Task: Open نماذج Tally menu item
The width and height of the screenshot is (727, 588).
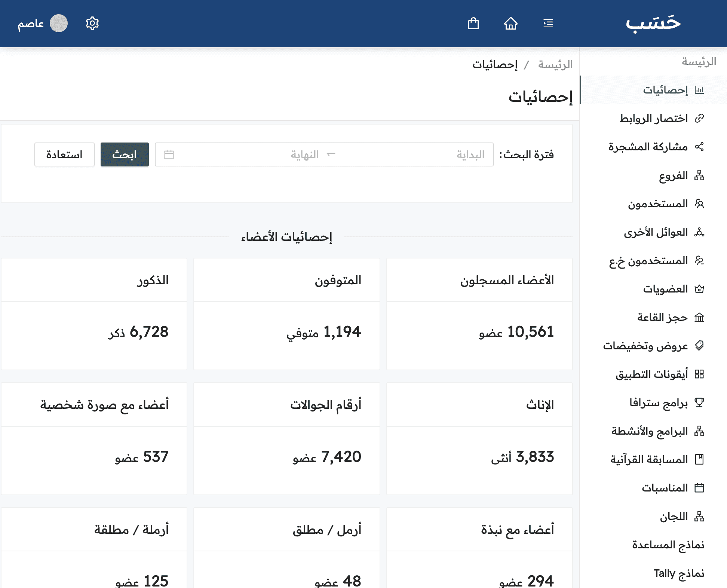Action: click(x=654, y=573)
